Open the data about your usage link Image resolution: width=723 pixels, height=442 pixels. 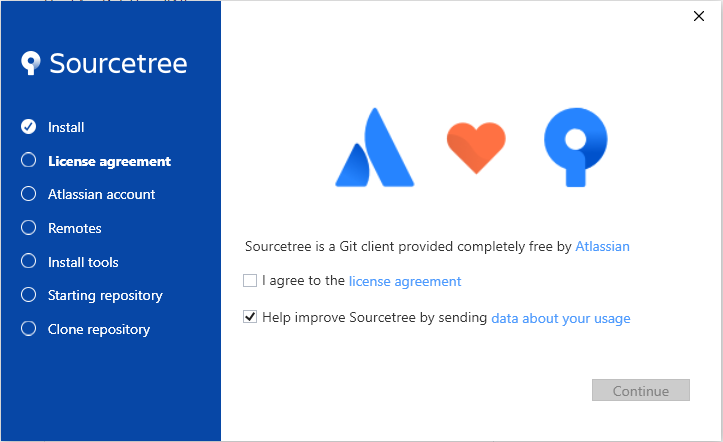pyautogui.click(x=561, y=318)
